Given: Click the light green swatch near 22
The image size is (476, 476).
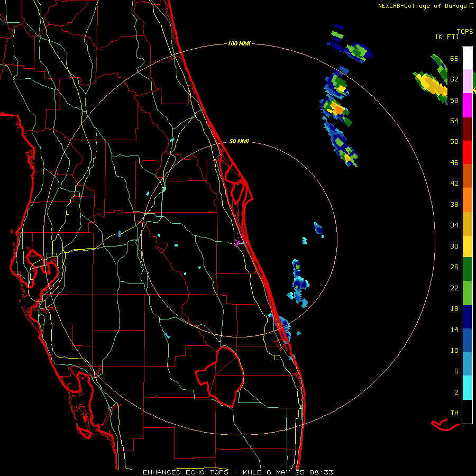Looking at the screenshot, I should (x=467, y=293).
